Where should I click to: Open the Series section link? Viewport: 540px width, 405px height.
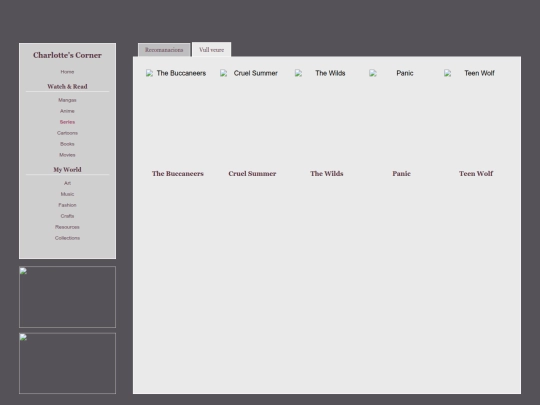pyautogui.click(x=67, y=122)
